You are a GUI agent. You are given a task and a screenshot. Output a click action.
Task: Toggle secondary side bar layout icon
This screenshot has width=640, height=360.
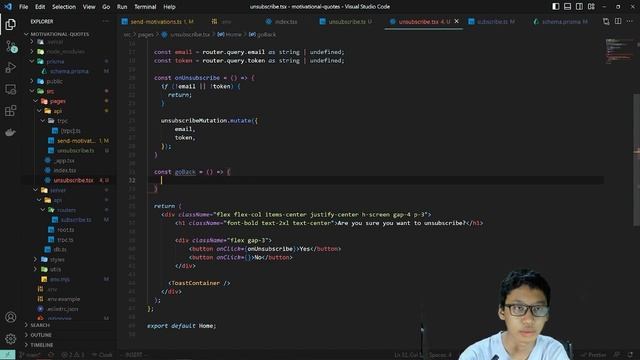[579, 7]
